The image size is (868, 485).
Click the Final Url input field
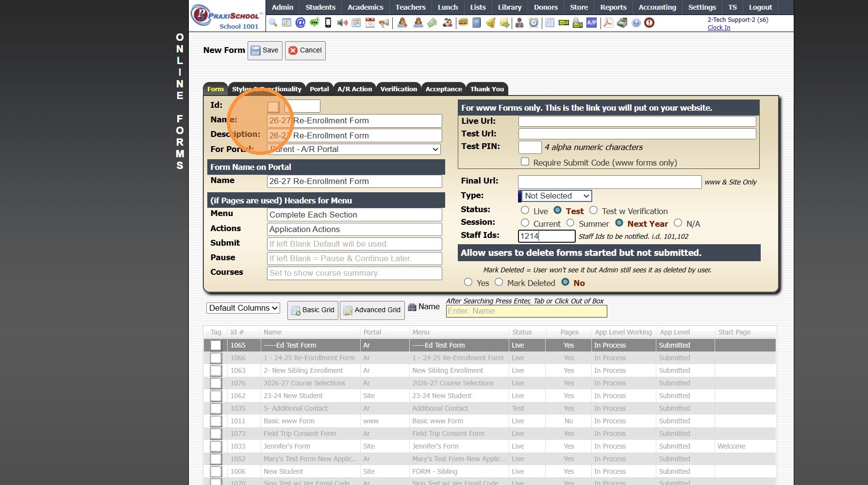(610, 182)
